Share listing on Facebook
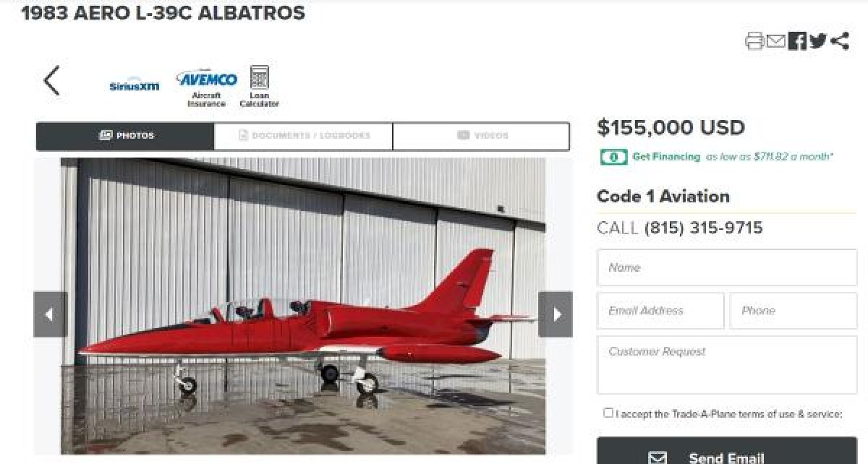This screenshot has width=868, height=464. pos(797,41)
